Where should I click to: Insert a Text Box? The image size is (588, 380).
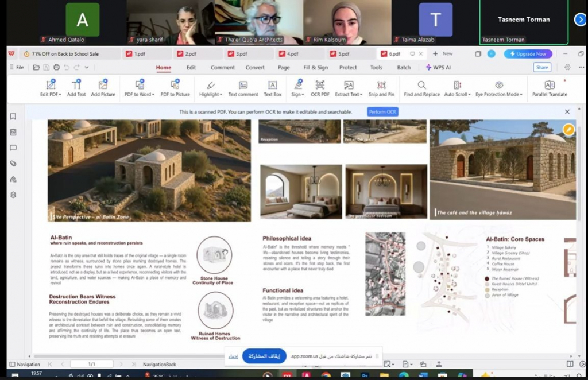(273, 88)
